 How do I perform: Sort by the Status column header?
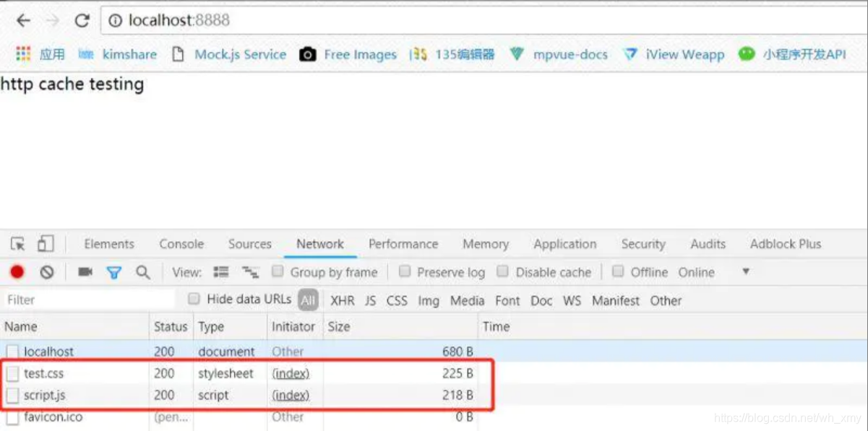click(171, 326)
